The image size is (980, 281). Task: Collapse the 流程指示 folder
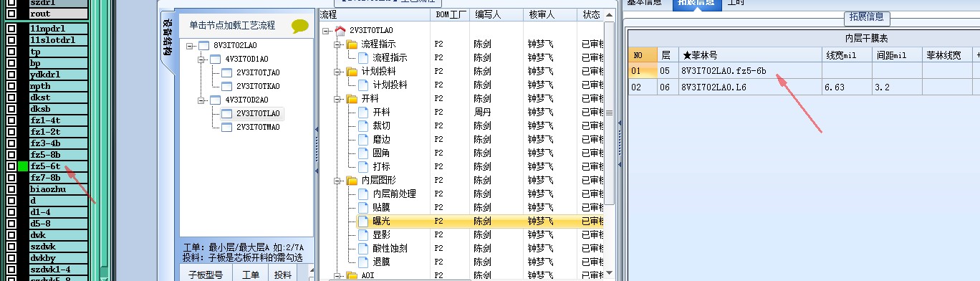pyautogui.click(x=338, y=44)
